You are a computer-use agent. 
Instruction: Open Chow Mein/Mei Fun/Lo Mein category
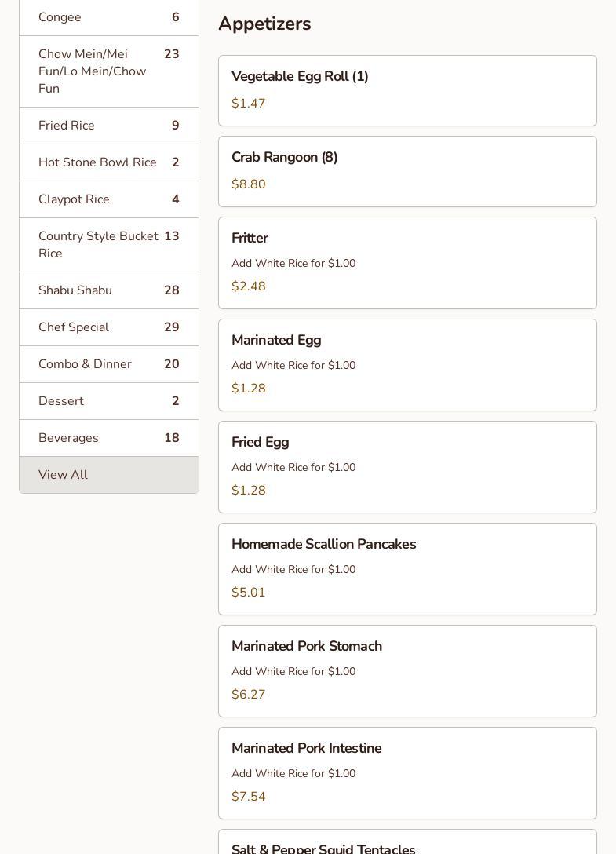pyautogui.click(x=108, y=71)
